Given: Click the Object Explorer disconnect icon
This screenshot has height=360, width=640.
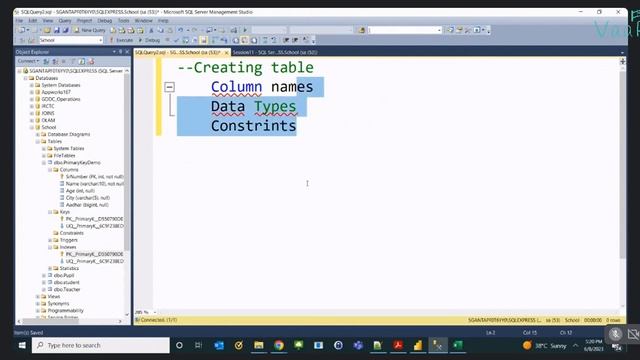Looking at the screenshot, I should click(x=55, y=61).
